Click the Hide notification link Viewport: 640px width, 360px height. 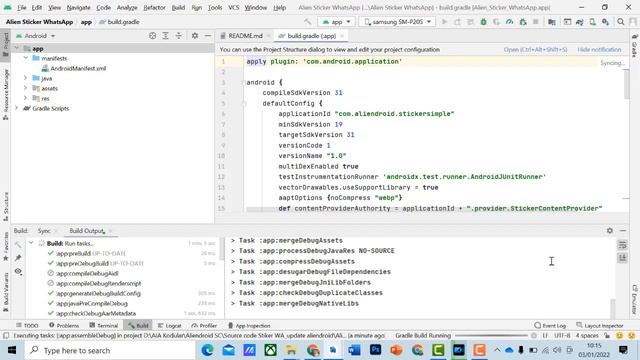point(599,49)
